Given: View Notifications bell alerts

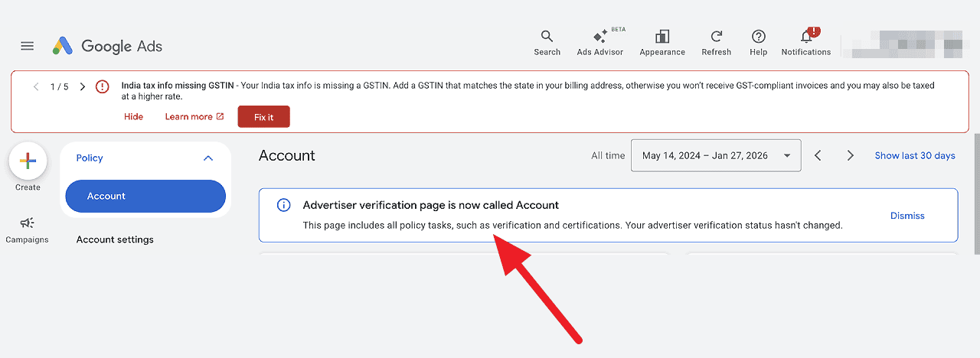Looking at the screenshot, I should (x=805, y=43).
